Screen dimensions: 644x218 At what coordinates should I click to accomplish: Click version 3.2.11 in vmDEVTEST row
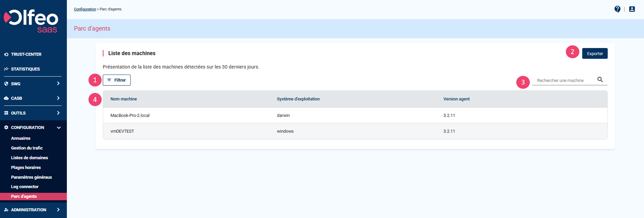[x=449, y=131]
